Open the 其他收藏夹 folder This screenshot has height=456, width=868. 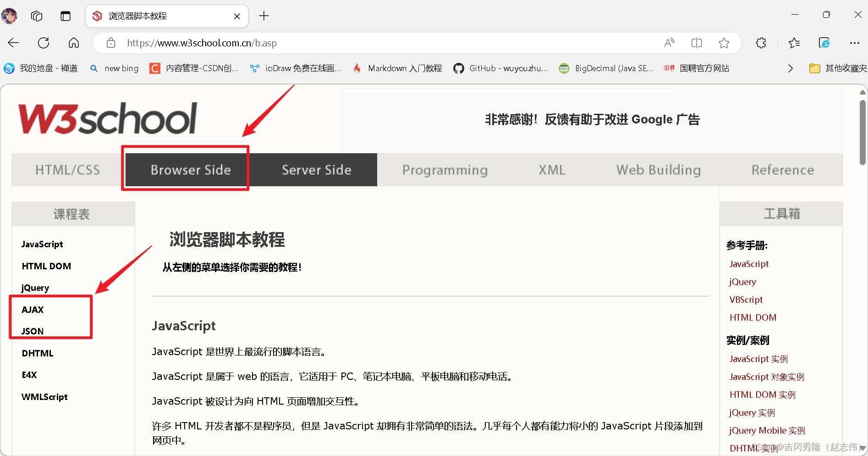[x=838, y=68]
